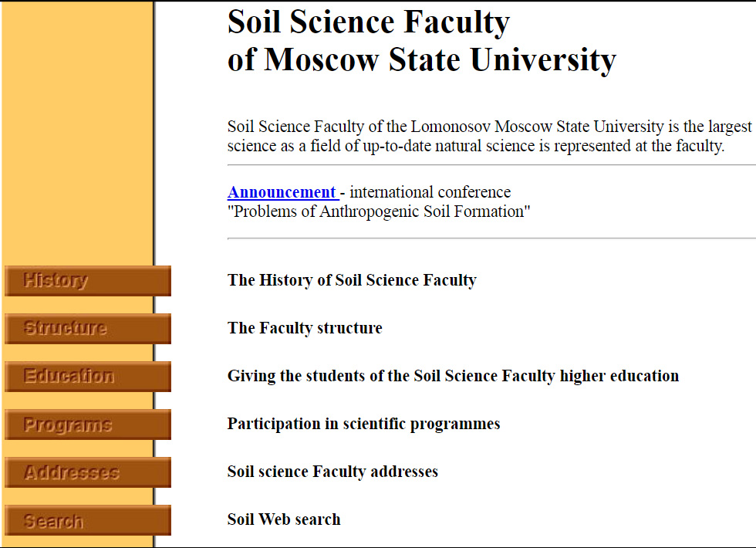The image size is (756, 548).
Task: Follow the Announcement hyperlink
Action: [283, 192]
